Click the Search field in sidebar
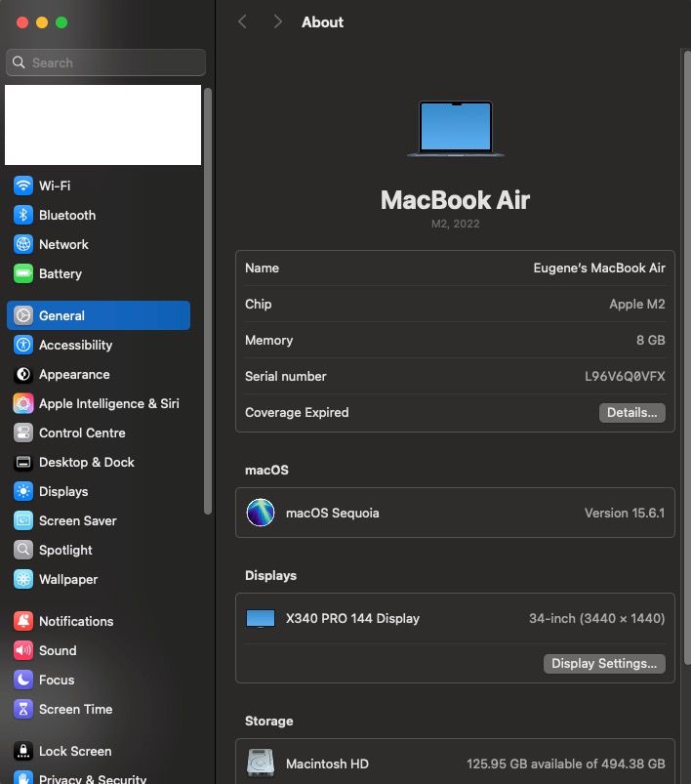Screen dimensions: 691x784 coord(105,62)
